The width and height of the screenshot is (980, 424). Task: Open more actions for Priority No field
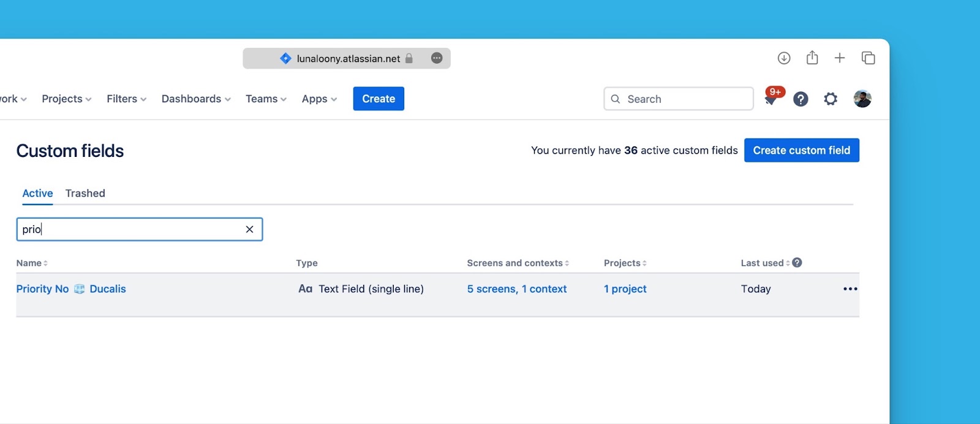tap(850, 289)
